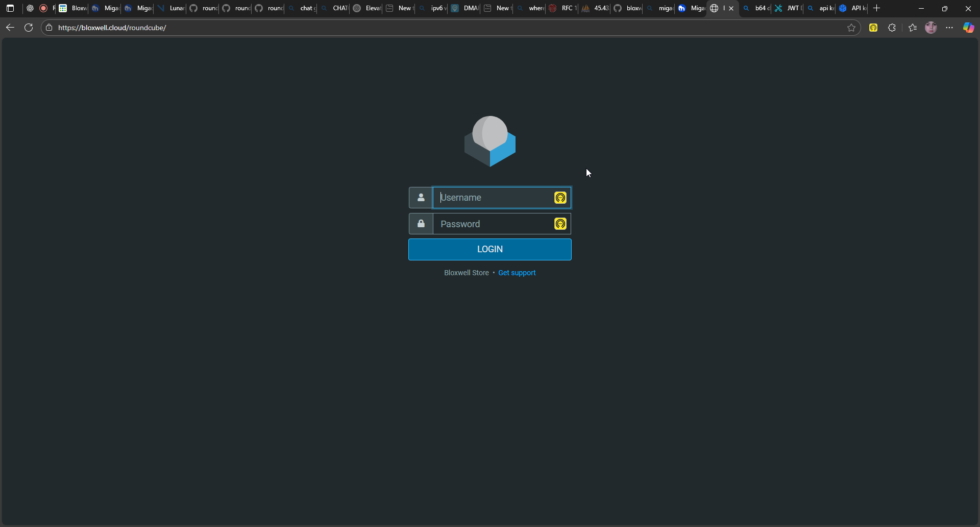This screenshot has height=527, width=980.
Task: Switch to the uppercase CHAT search tab
Action: point(334,8)
